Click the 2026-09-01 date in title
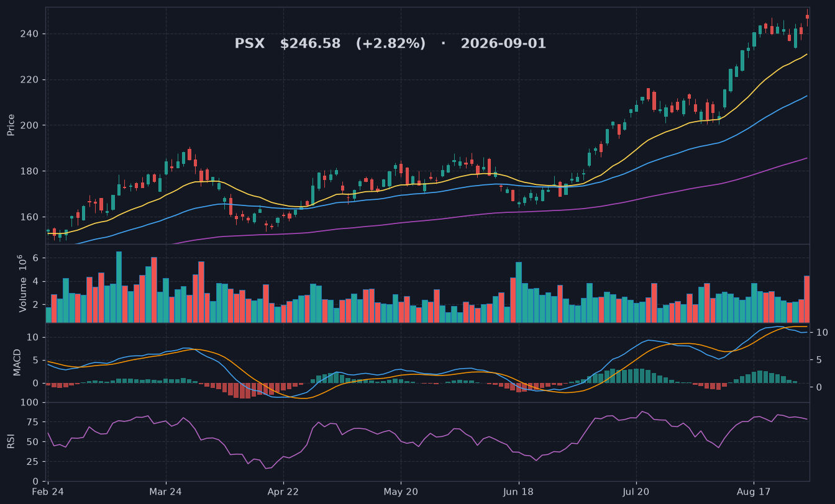 [503, 44]
